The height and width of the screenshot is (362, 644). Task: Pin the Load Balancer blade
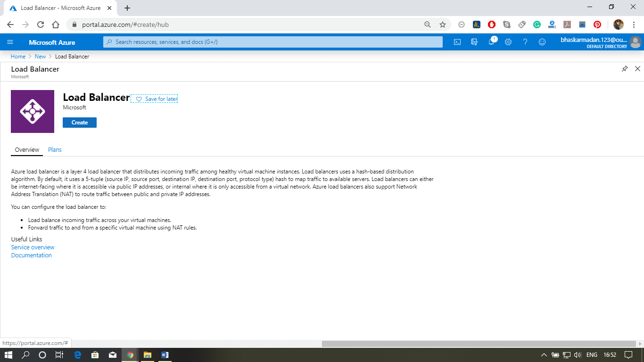[625, 69]
